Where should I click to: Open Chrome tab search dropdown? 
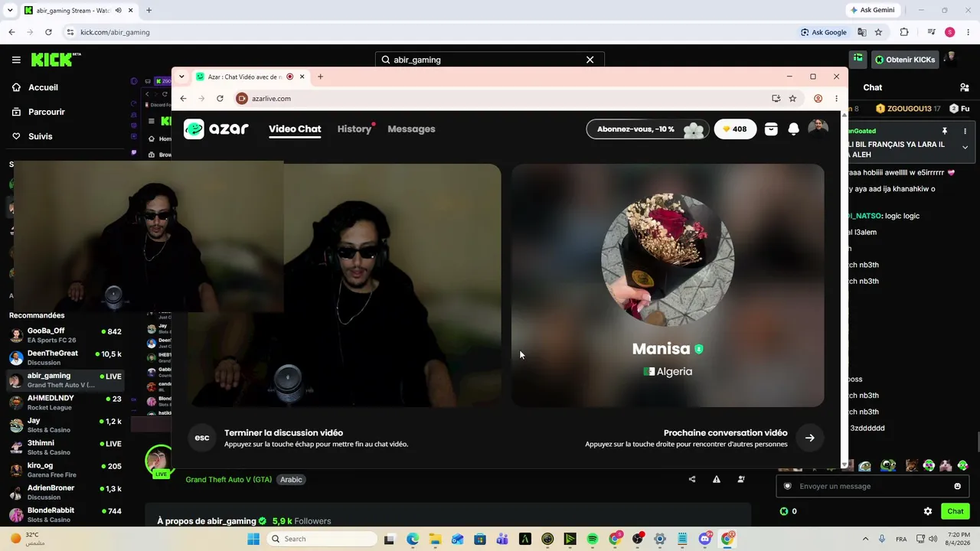click(x=10, y=10)
